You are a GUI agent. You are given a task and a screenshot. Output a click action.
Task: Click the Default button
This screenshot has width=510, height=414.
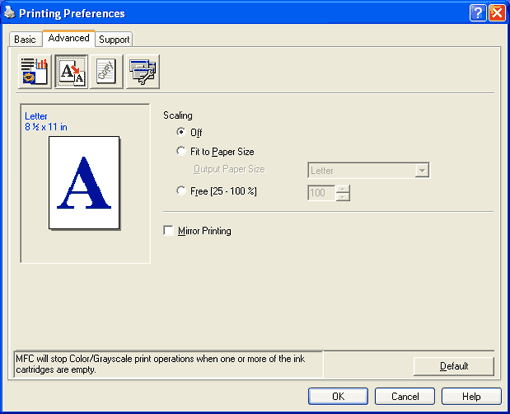pos(454,366)
